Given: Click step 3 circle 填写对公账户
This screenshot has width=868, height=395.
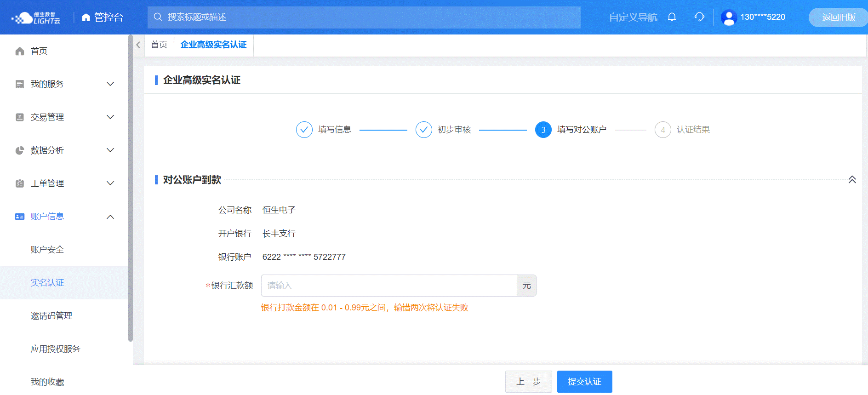Looking at the screenshot, I should [543, 130].
